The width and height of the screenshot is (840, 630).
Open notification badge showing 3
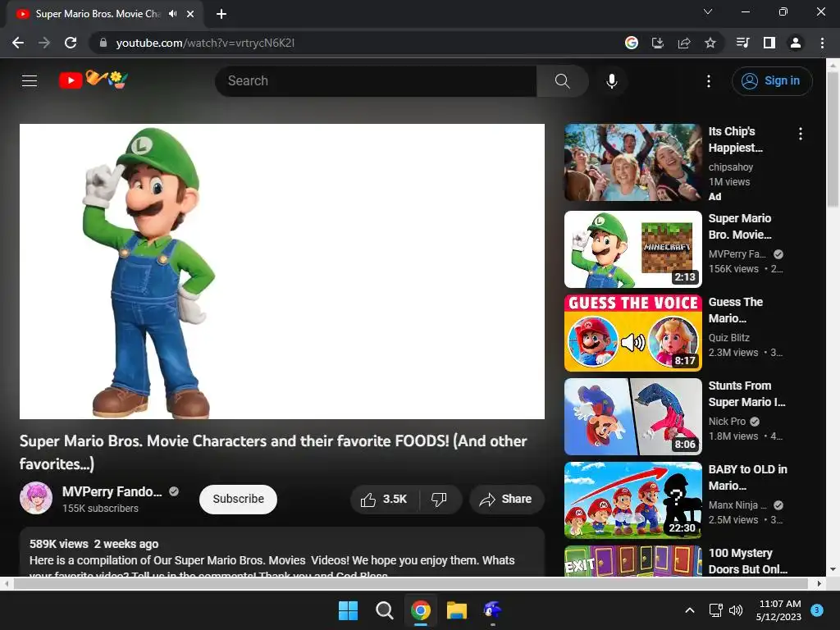[x=817, y=610]
